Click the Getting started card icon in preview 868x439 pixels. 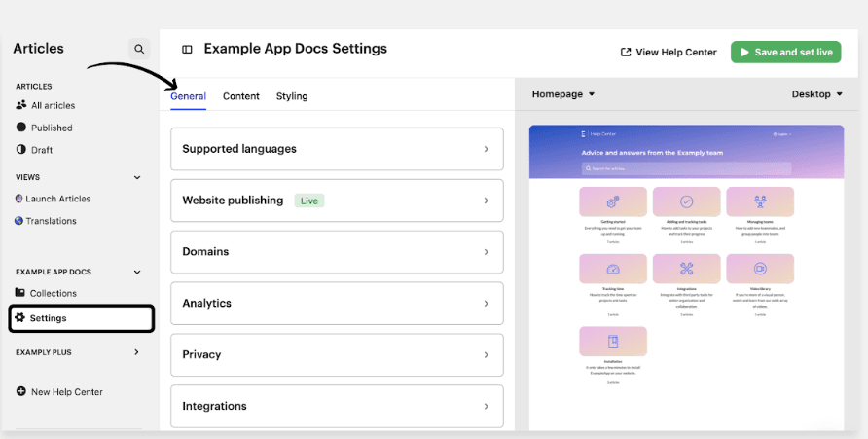pos(613,201)
